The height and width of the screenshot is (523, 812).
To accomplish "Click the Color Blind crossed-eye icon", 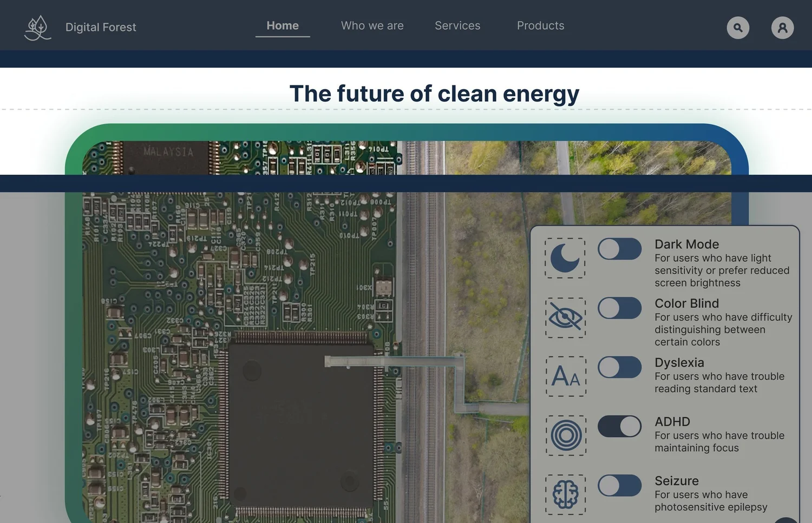I will 565,317.
